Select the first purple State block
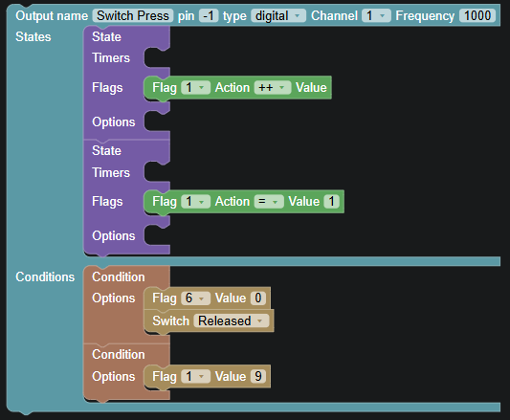Image resolution: width=510 pixels, height=420 pixels. pos(106,36)
